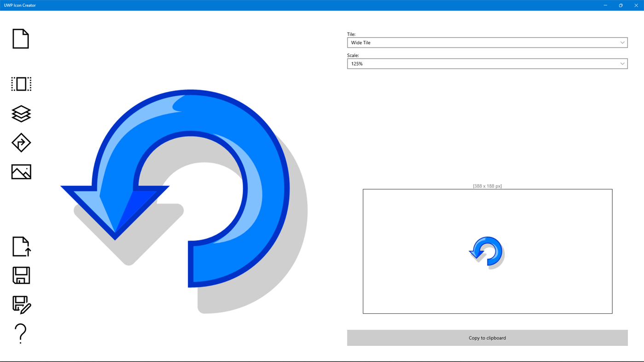
Task: Click the Wide Tile text inside the combo box
Action: (x=360, y=42)
